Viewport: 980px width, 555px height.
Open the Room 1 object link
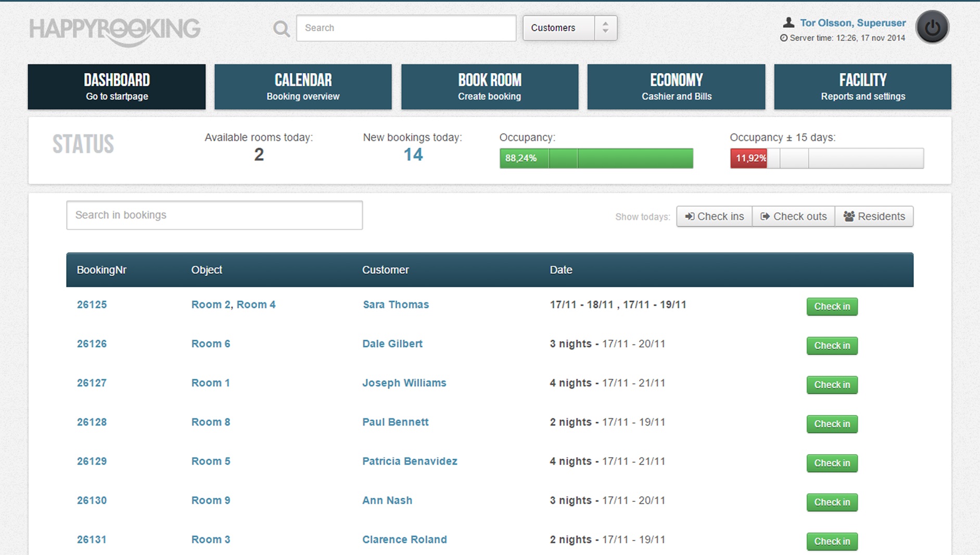[x=211, y=383]
